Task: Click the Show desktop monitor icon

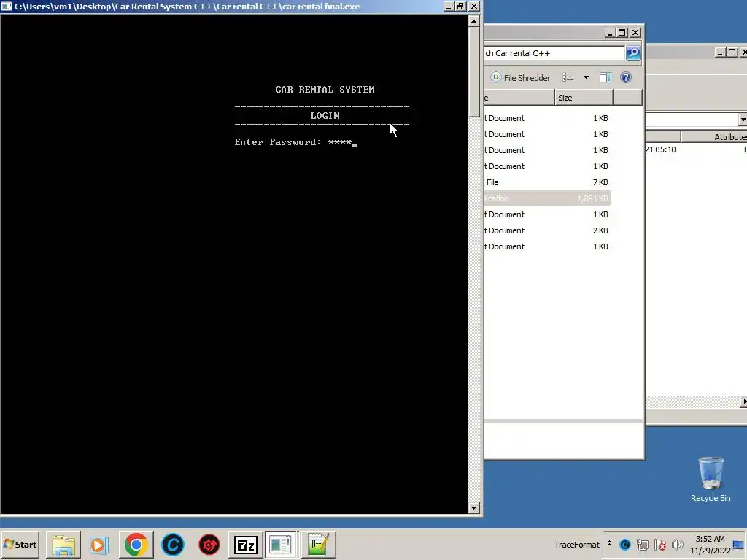Action: [740, 545]
